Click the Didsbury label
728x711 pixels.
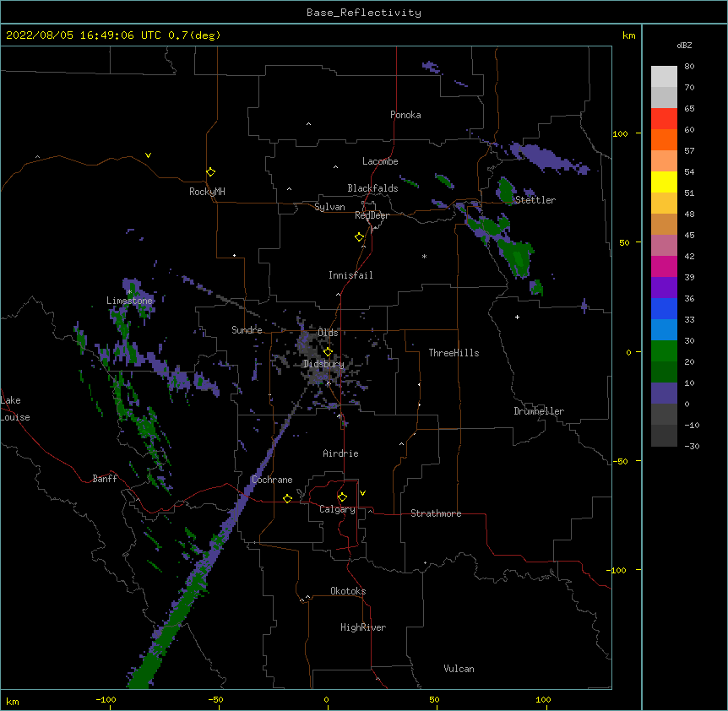click(x=324, y=364)
